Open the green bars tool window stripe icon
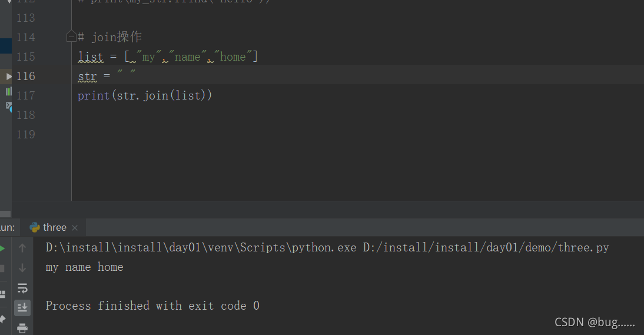644x335 pixels. pos(8,91)
